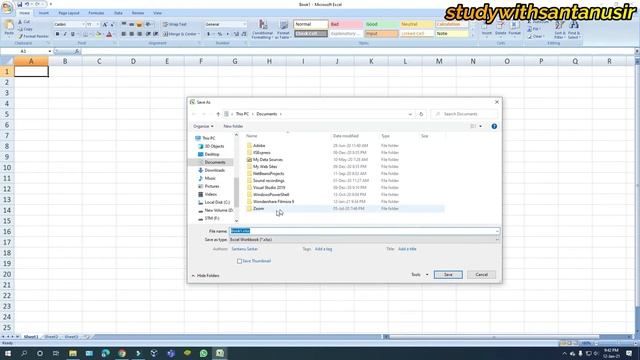This screenshot has width=640, height=360.
Task: Switch to the Data ribbon tab
Action: tap(118, 13)
